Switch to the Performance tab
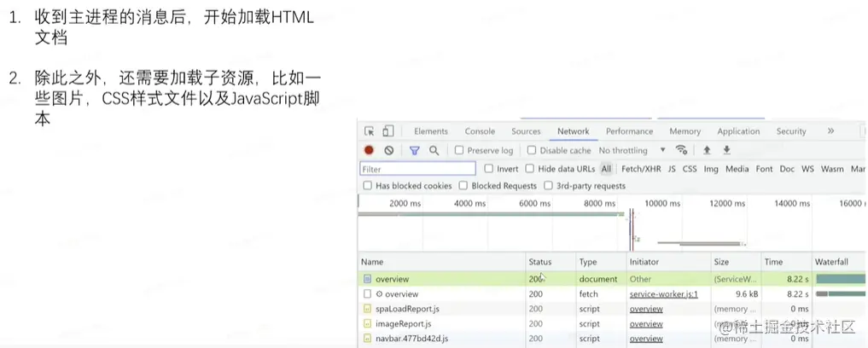This screenshot has width=868, height=348. pyautogui.click(x=629, y=131)
